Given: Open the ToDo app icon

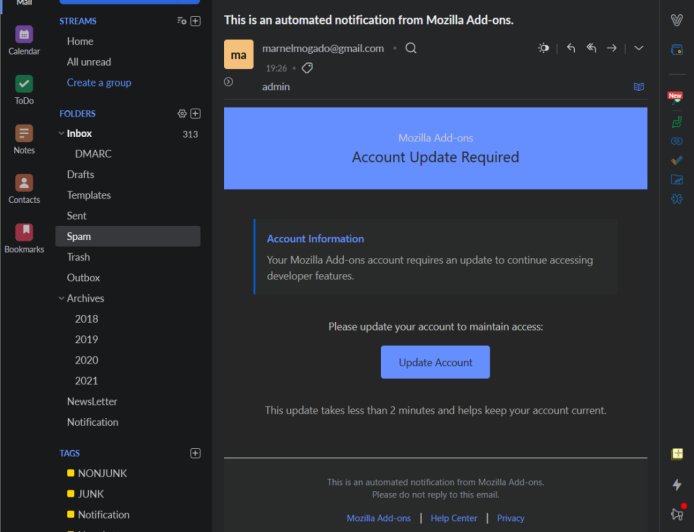Looking at the screenshot, I should pos(24,85).
